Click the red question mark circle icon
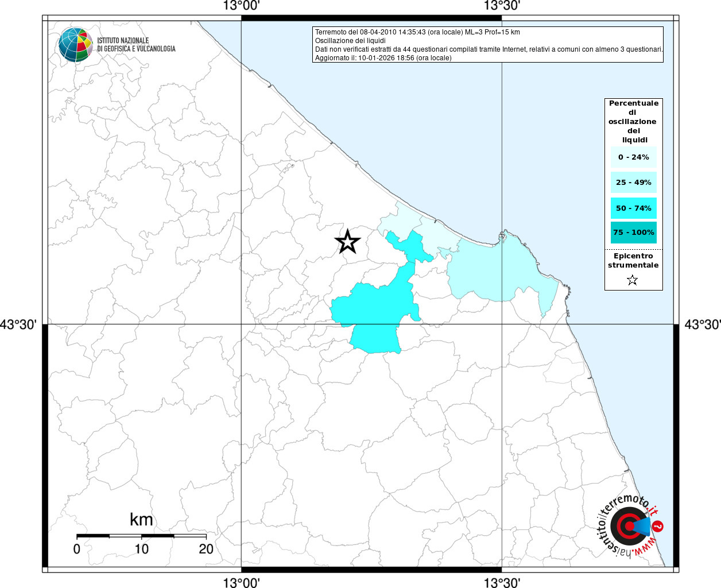This screenshot has width=721, height=588. [658, 526]
